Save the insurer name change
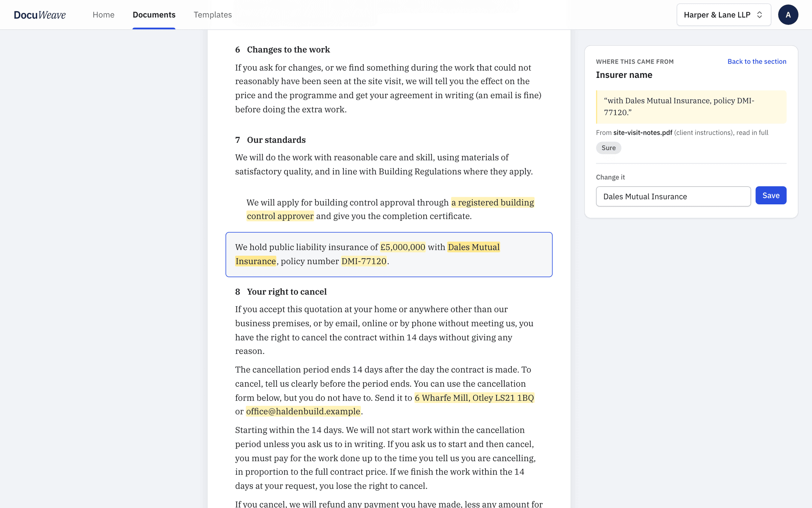The height and width of the screenshot is (508, 812). pyautogui.click(x=771, y=195)
